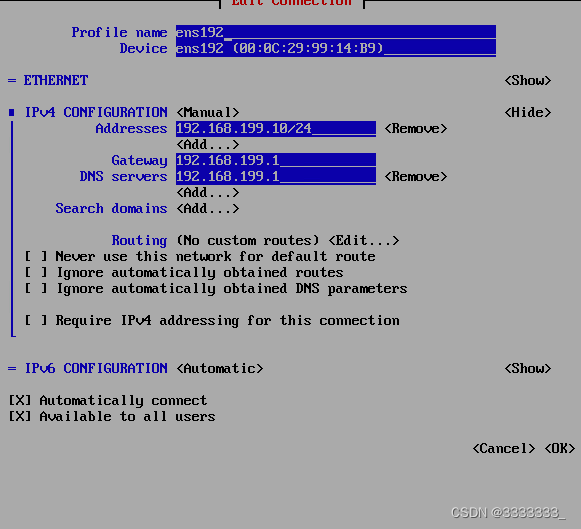
Task: Show the IPv6 CONFIGURATION section
Action: 528,369
